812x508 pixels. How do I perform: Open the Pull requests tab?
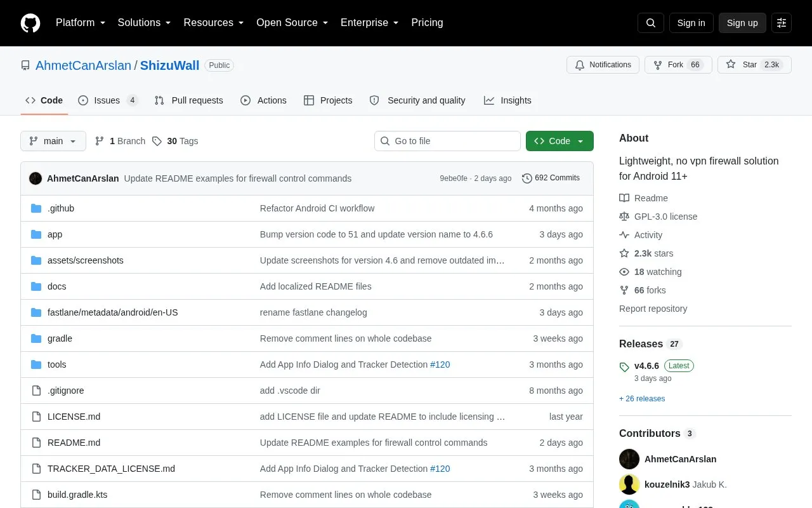pyautogui.click(x=188, y=100)
